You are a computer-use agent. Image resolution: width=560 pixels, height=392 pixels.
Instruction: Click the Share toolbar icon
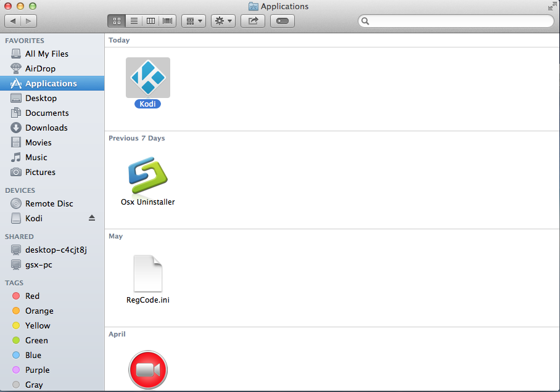tap(253, 21)
